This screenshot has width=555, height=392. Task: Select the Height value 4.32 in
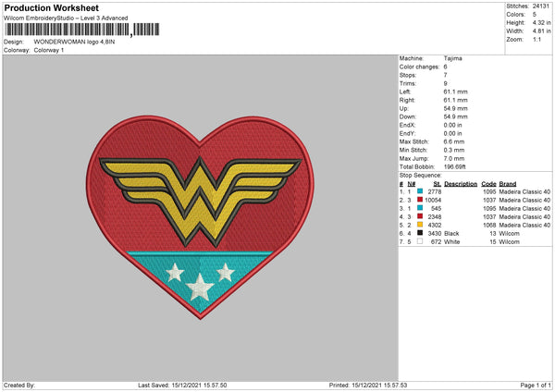(541, 22)
